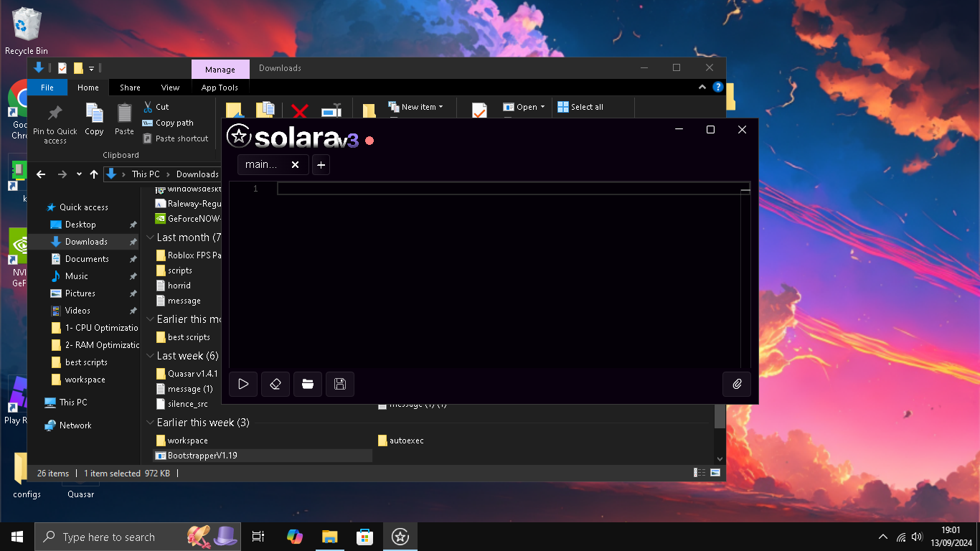
Task: Select Desktop in Quick access
Action: tap(80, 225)
